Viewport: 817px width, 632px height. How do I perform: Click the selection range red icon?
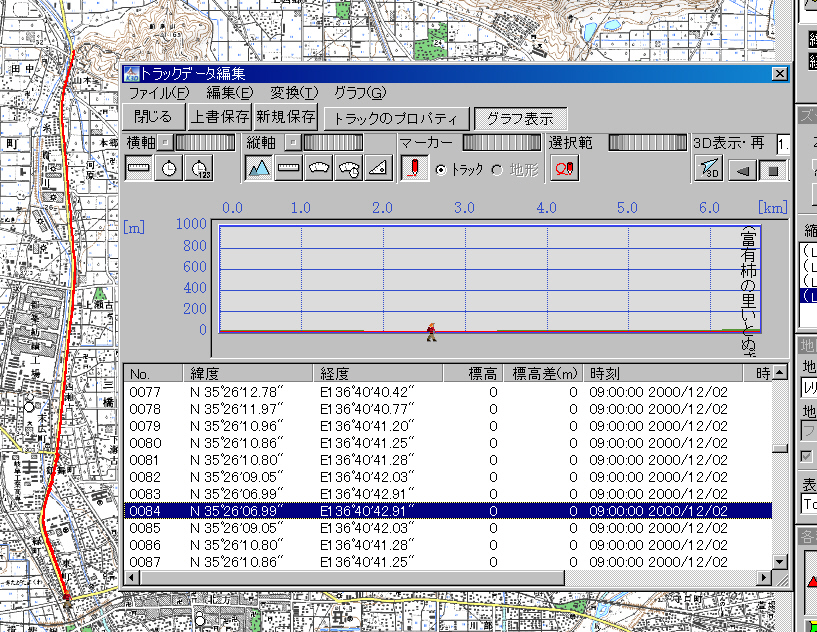(x=564, y=169)
